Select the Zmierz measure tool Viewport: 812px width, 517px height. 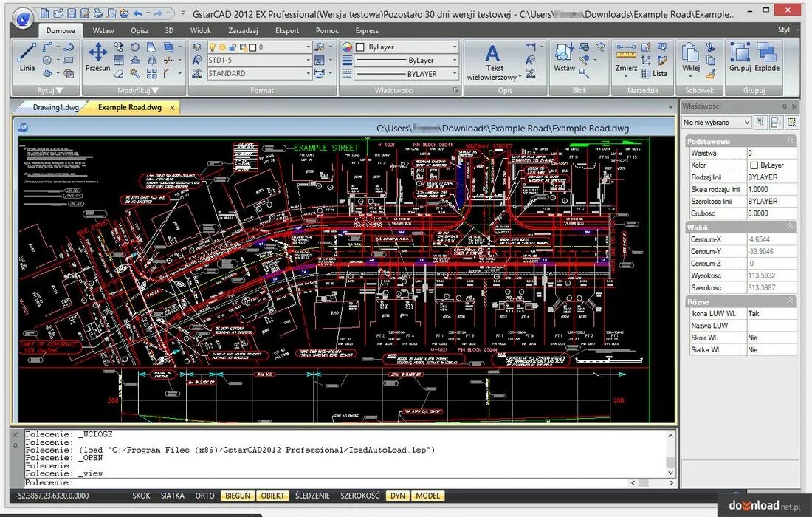pyautogui.click(x=626, y=58)
